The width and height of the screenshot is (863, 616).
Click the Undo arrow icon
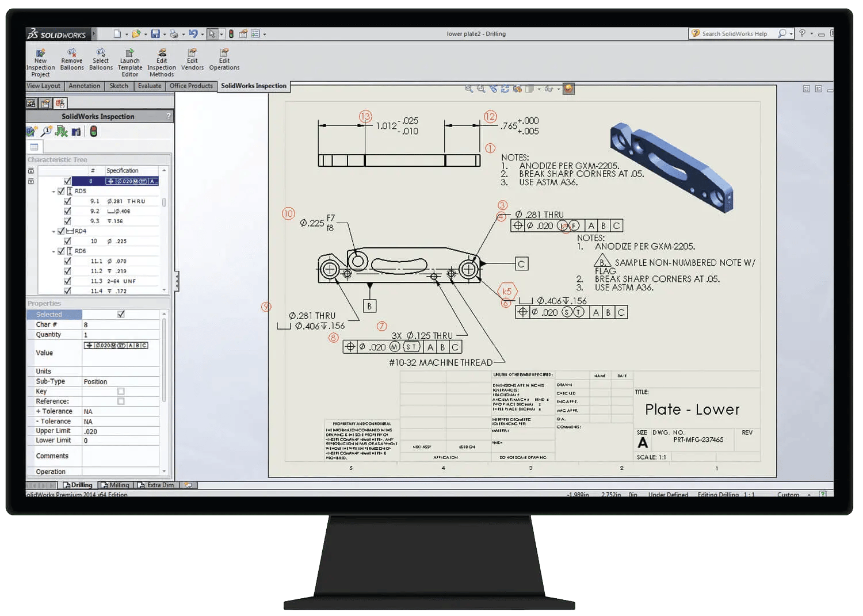point(193,34)
